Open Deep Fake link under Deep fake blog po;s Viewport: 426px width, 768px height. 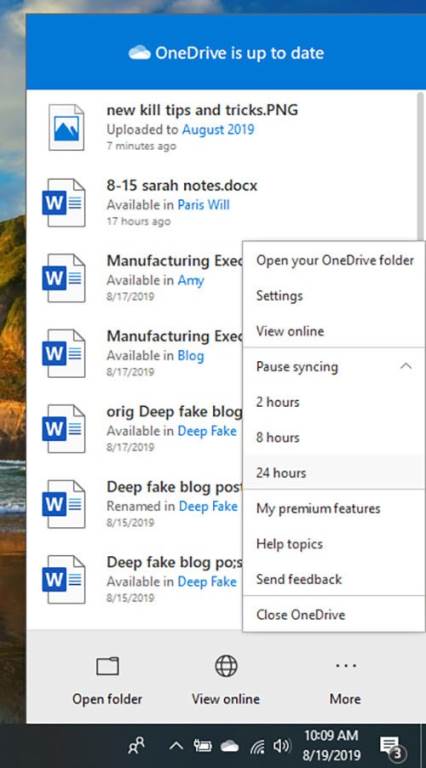pyautogui.click(x=207, y=581)
